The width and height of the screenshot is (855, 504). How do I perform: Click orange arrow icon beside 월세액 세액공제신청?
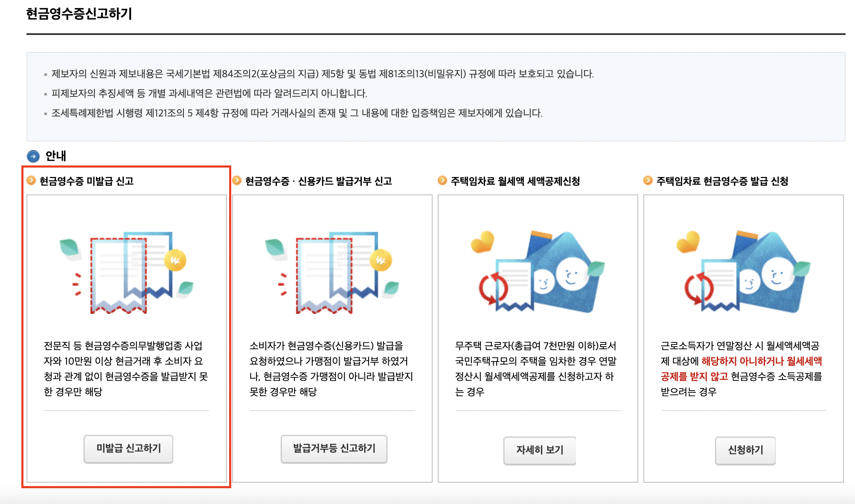coord(442,181)
